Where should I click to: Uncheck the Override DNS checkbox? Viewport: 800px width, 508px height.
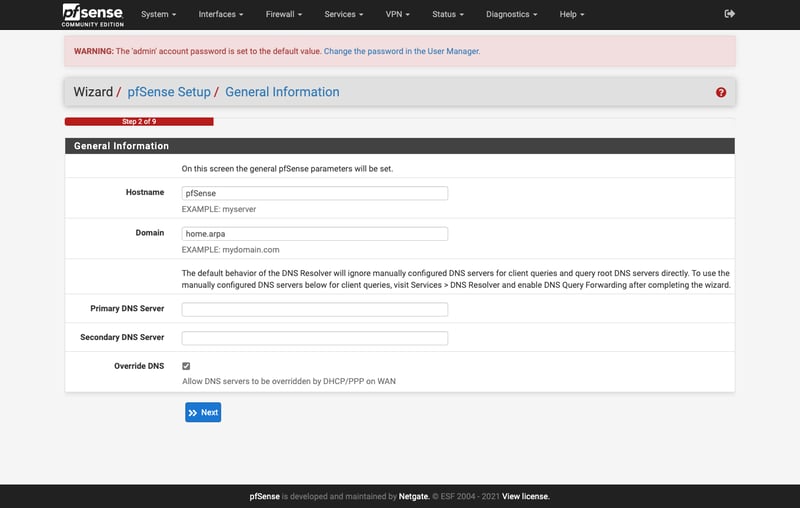(x=186, y=366)
